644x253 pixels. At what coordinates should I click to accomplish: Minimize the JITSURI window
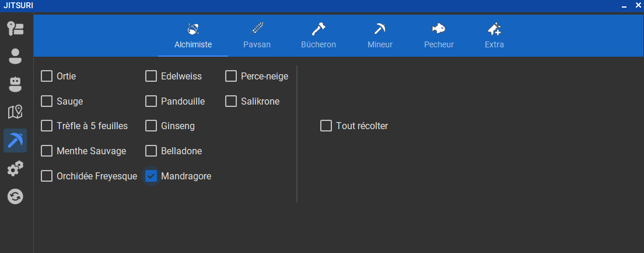624,6
